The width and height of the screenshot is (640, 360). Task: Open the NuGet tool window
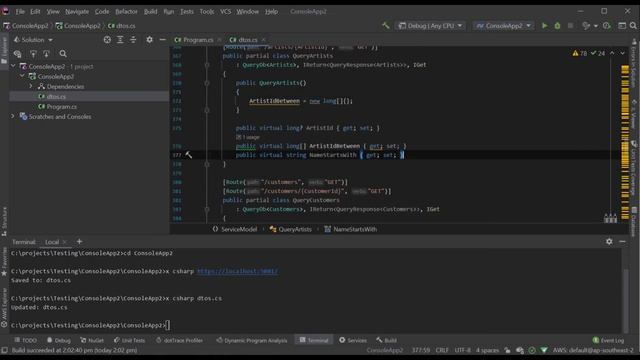click(92, 340)
